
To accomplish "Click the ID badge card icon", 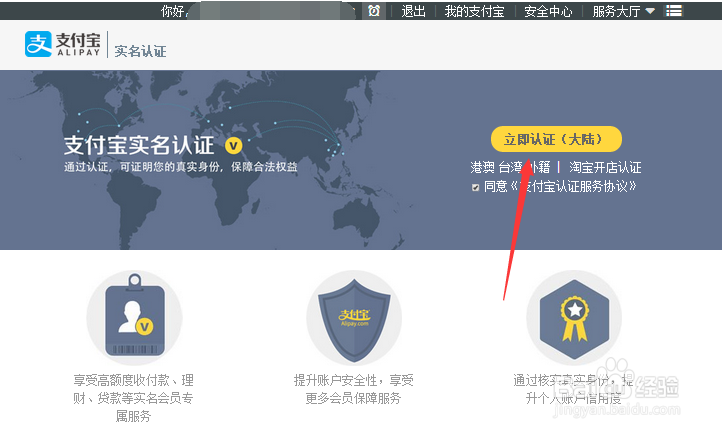I will (134, 318).
